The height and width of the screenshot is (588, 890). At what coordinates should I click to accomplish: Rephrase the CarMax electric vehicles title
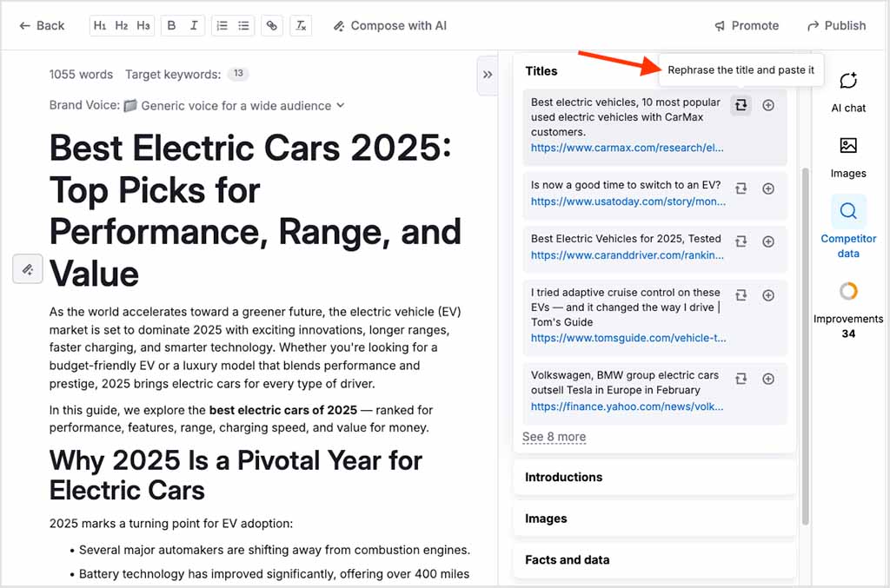point(741,105)
